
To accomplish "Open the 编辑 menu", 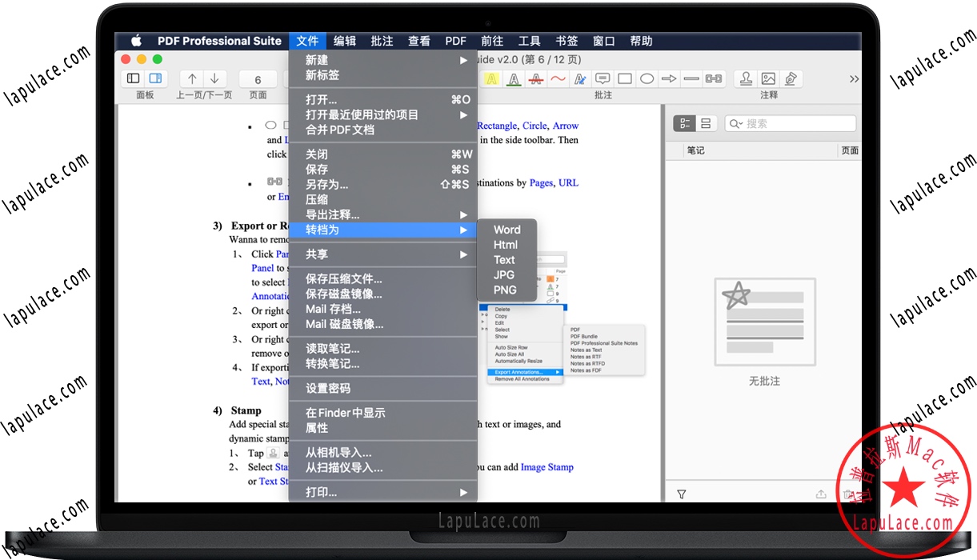I will pos(345,41).
